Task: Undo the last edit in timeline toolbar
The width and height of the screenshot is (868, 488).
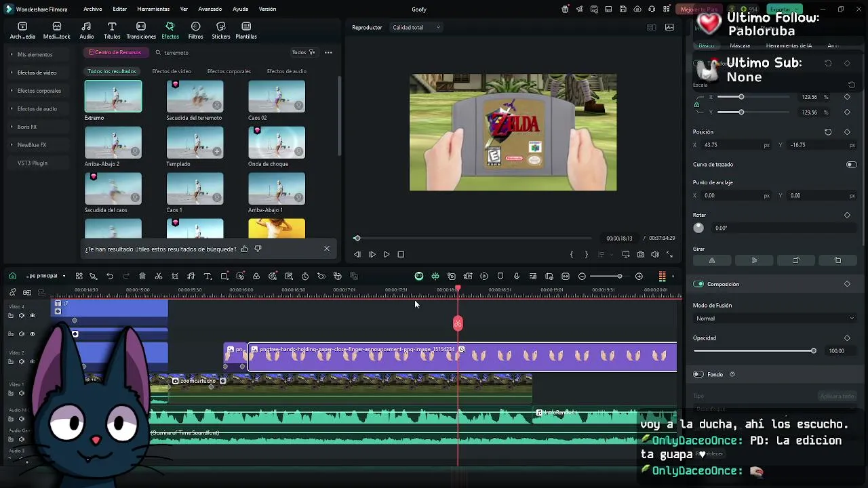Action: coord(110,277)
